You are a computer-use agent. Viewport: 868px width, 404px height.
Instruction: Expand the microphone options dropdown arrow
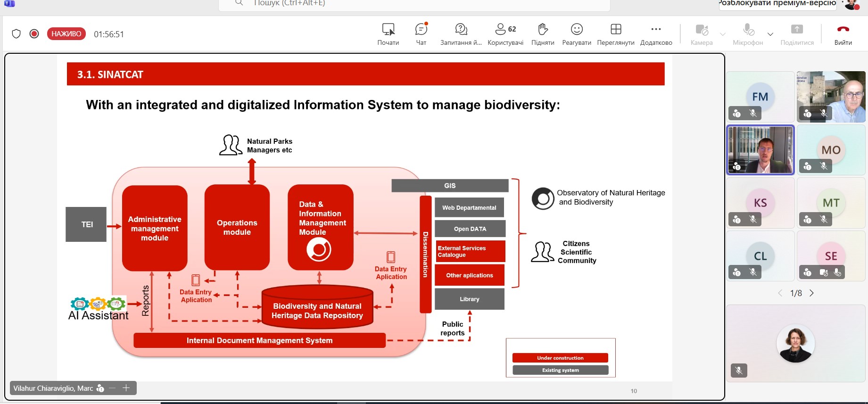[770, 34]
